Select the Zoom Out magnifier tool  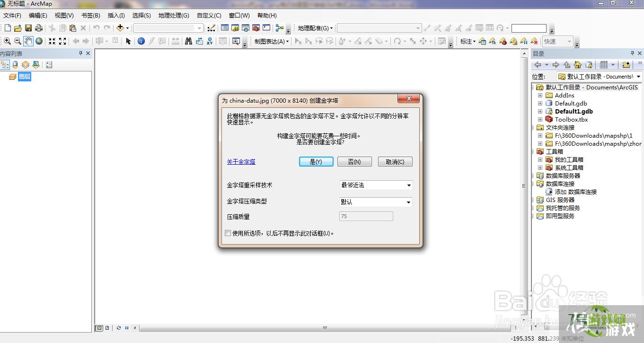click(x=18, y=41)
